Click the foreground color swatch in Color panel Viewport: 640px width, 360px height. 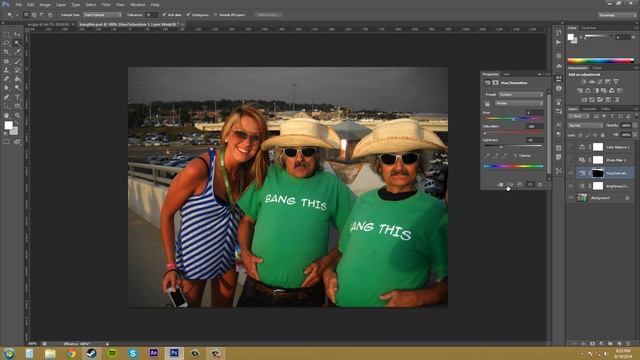tap(570, 37)
